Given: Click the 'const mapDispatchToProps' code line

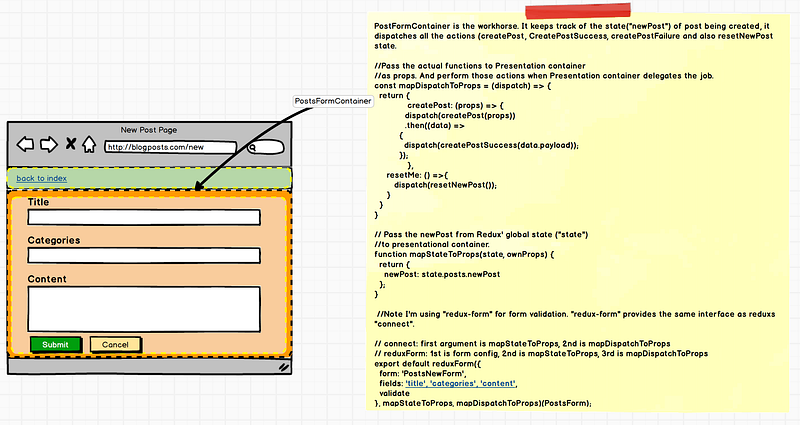Looking at the screenshot, I should [x=463, y=86].
